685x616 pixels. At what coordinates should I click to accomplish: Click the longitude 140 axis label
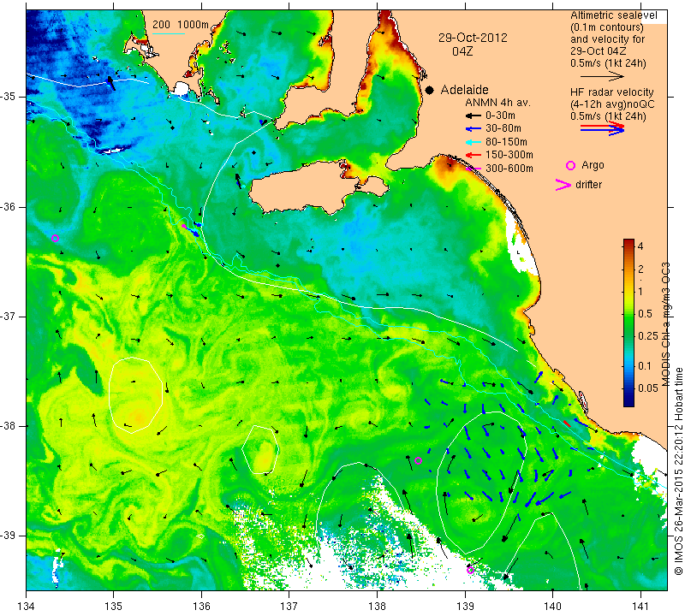tap(552, 606)
